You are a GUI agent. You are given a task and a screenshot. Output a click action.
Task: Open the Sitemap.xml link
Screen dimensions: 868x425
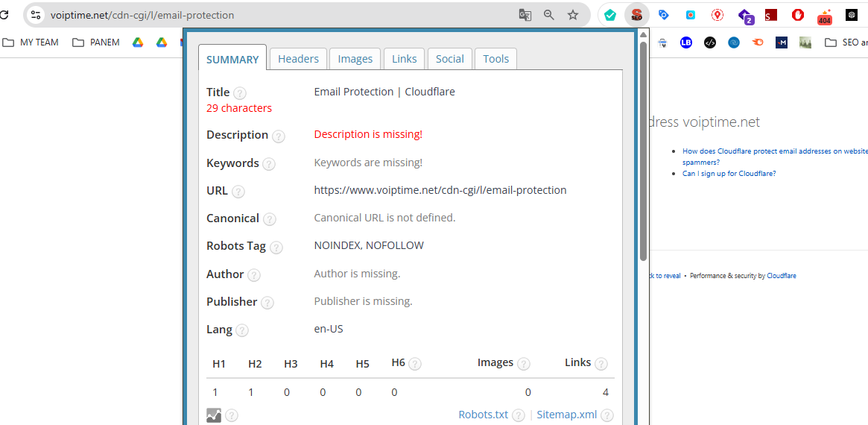[x=568, y=415]
